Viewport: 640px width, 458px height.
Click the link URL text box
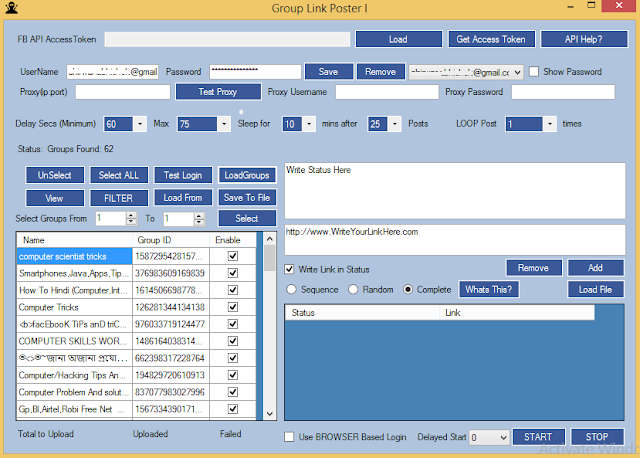(x=455, y=240)
